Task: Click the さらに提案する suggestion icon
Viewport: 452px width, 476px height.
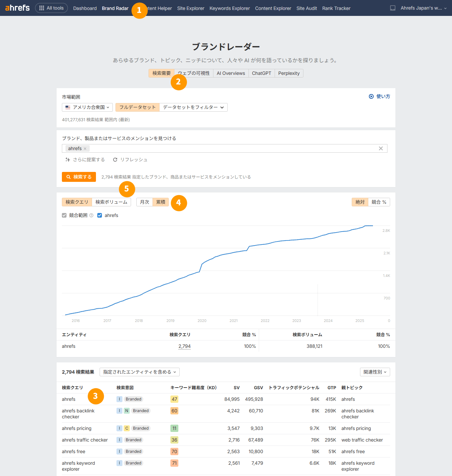Action: pos(68,159)
